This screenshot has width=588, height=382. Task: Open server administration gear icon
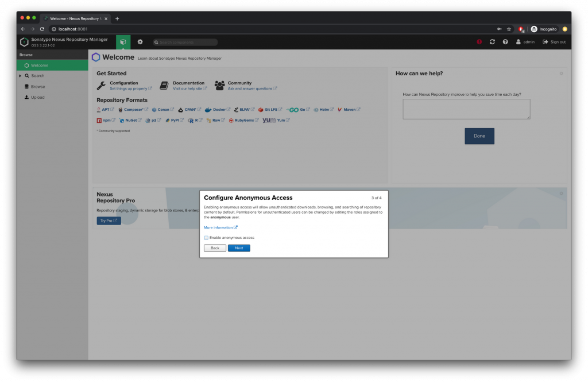point(140,42)
